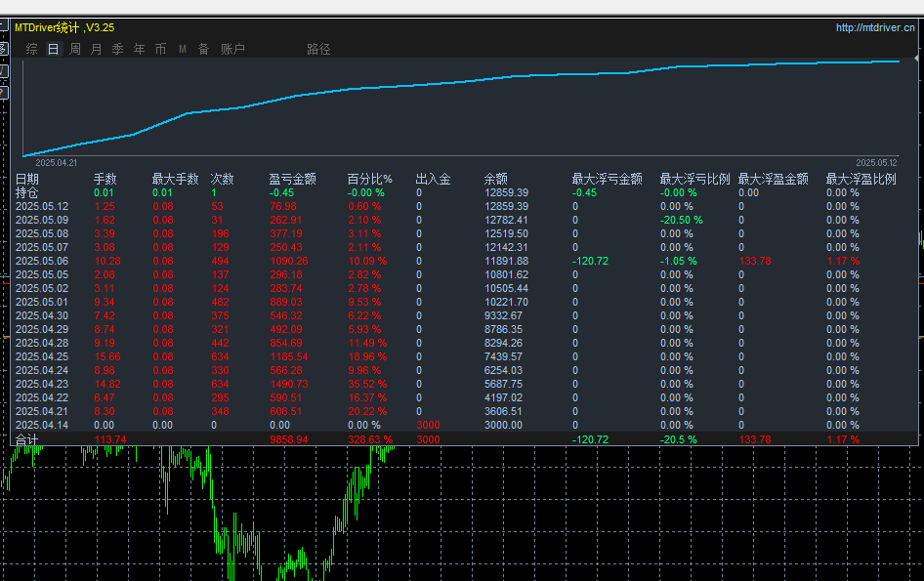Open the http://mtdriver.cn link
This screenshot has height=581, width=924.
(875, 28)
